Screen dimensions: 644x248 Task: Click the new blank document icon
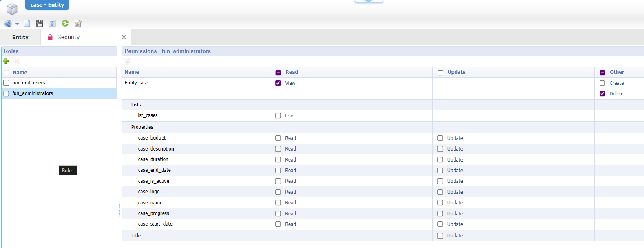point(27,23)
